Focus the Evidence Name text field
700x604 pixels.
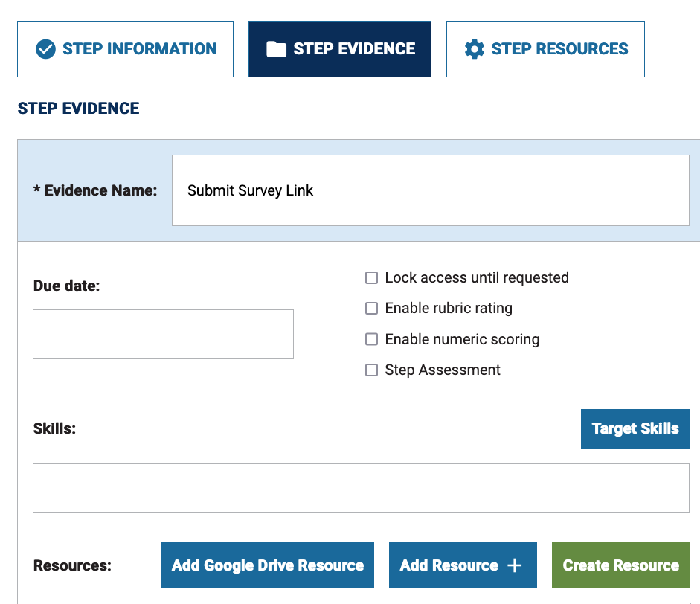click(431, 190)
